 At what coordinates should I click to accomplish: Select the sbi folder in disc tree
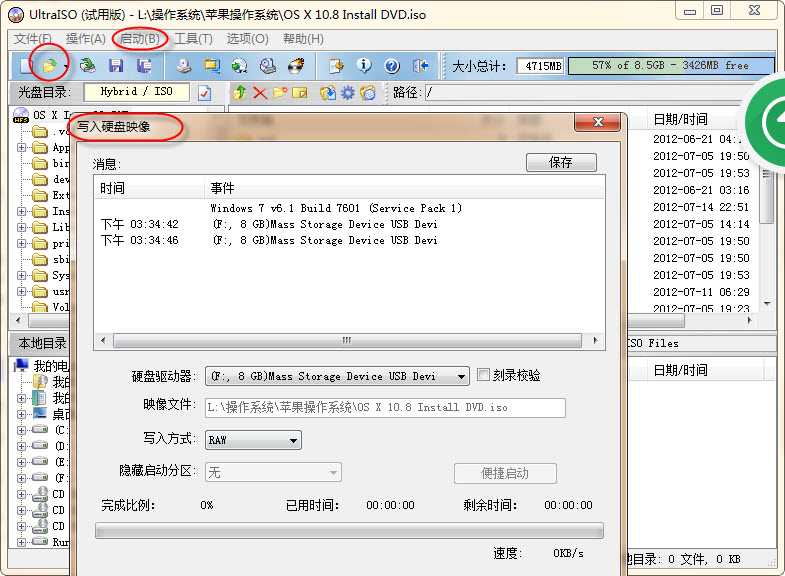click(51, 259)
